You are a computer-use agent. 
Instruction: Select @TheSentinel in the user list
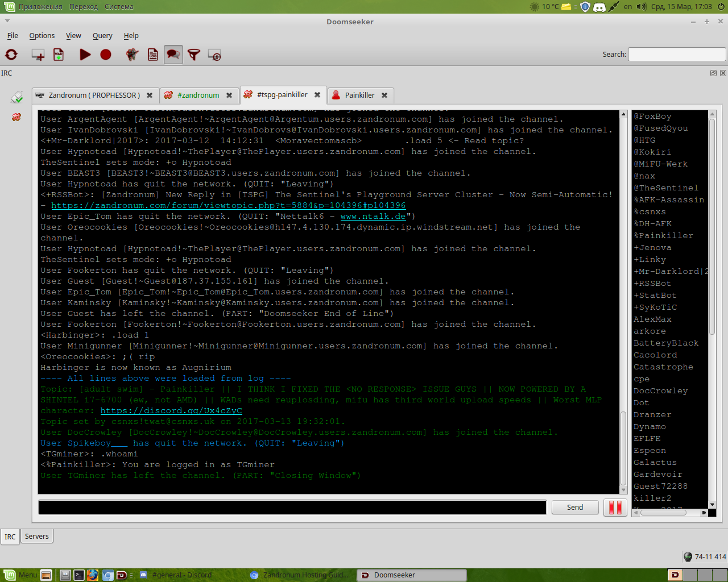tap(666, 188)
